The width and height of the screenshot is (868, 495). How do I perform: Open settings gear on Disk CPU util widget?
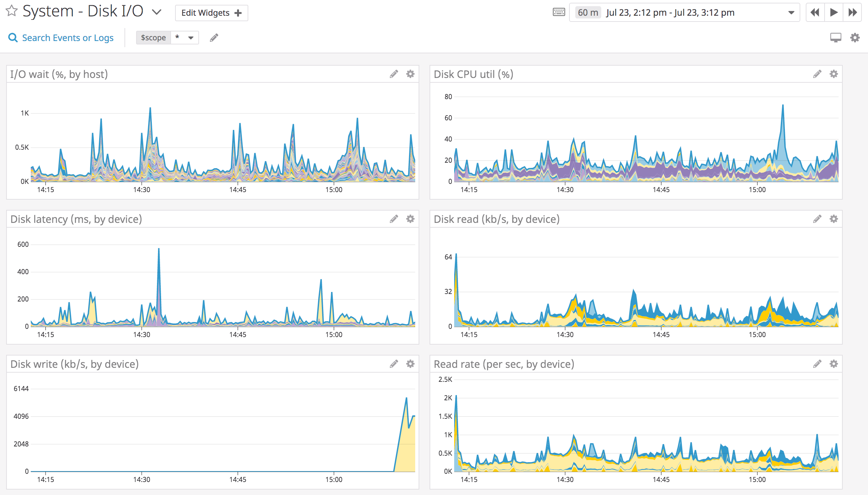[833, 74]
